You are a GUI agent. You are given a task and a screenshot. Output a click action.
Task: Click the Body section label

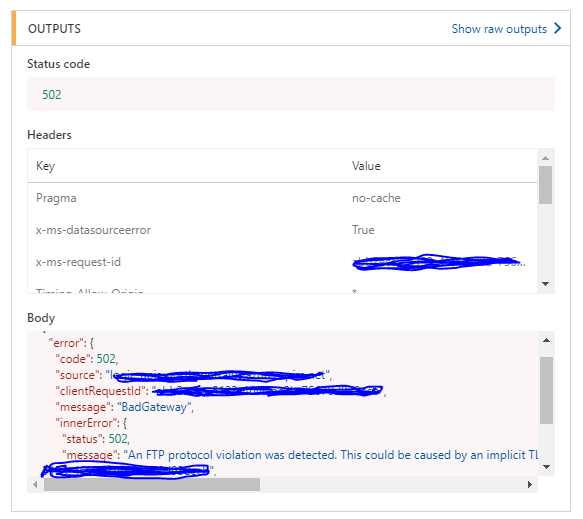41,318
